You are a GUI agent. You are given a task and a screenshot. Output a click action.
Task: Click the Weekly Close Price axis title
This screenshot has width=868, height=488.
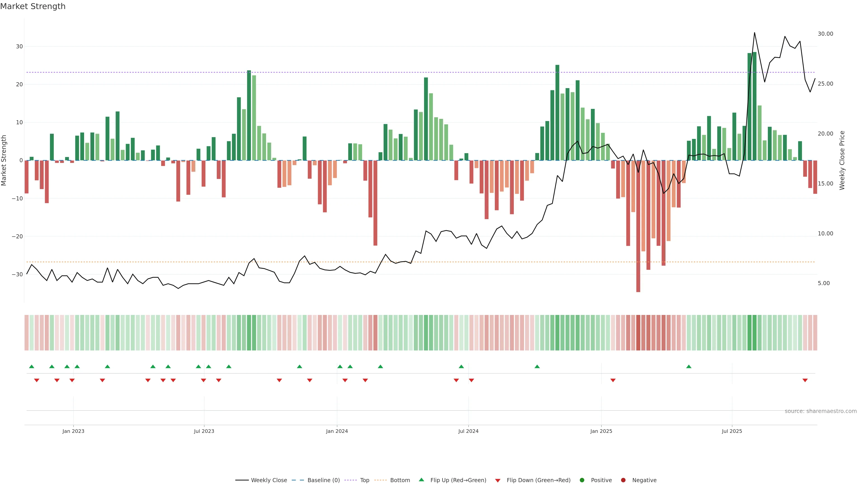(842, 160)
